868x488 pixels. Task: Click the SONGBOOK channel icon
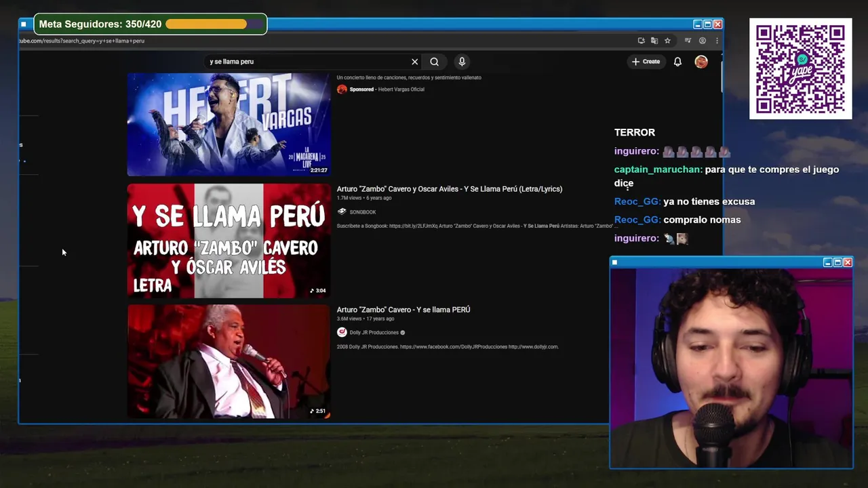[x=342, y=211]
